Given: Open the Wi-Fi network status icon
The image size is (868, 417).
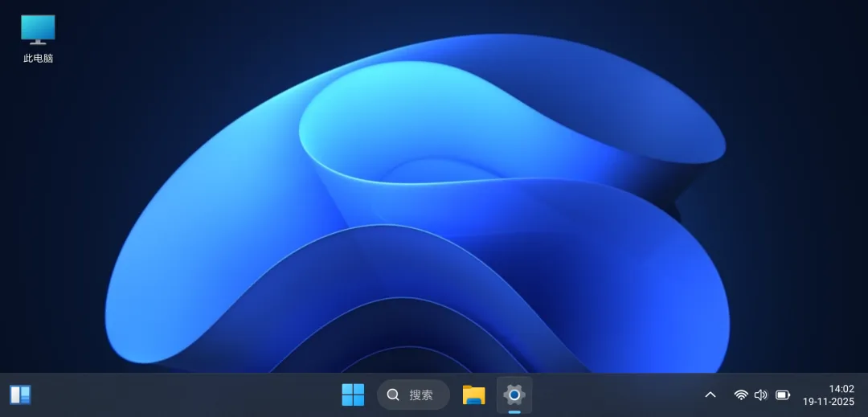Looking at the screenshot, I should point(741,395).
